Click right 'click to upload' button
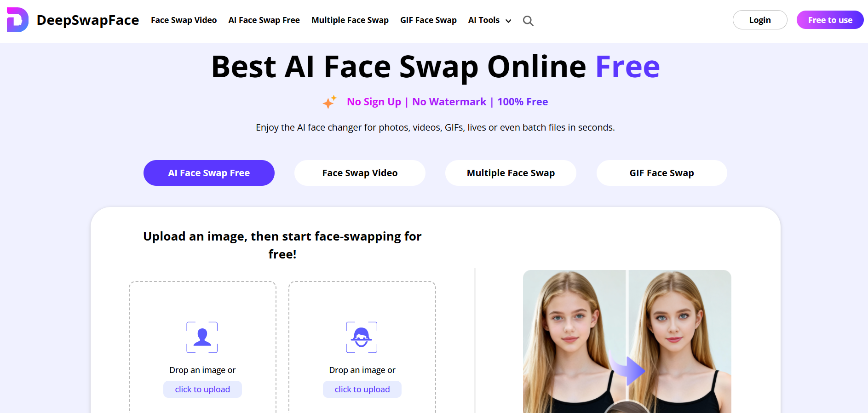 click(x=362, y=389)
